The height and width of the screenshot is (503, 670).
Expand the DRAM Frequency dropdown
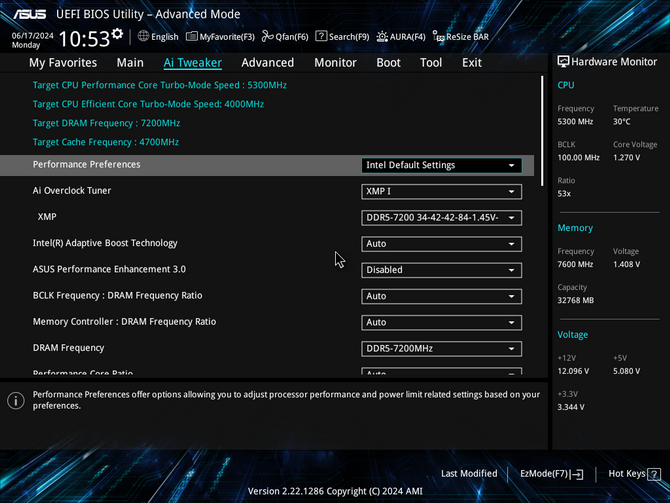click(441, 349)
